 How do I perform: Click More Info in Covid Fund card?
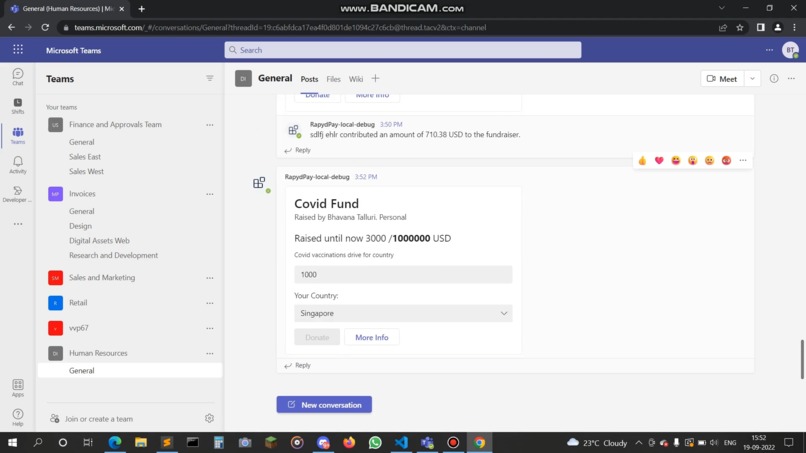(x=372, y=337)
